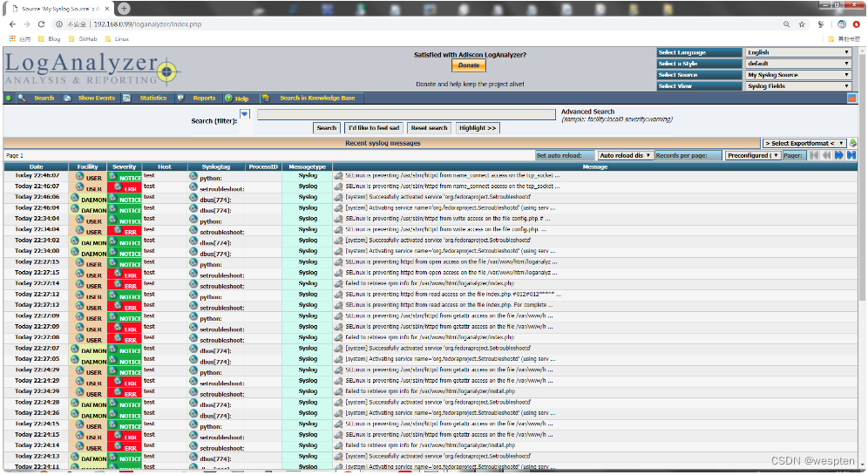The image size is (868, 475).
Task: Go back in the browser
Action: tap(12, 24)
